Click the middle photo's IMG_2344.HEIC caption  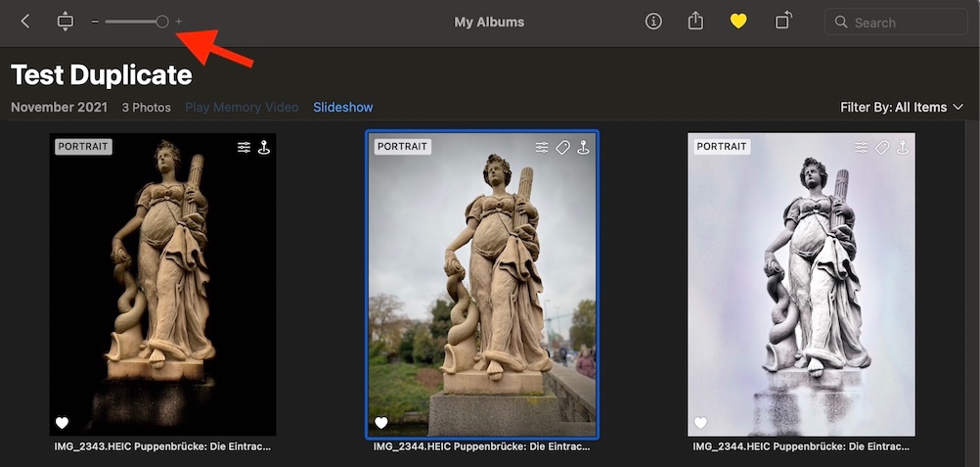point(482,447)
